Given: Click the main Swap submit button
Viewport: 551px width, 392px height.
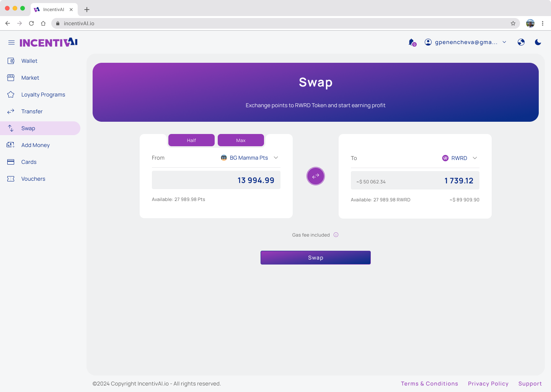Looking at the screenshot, I should point(315,258).
